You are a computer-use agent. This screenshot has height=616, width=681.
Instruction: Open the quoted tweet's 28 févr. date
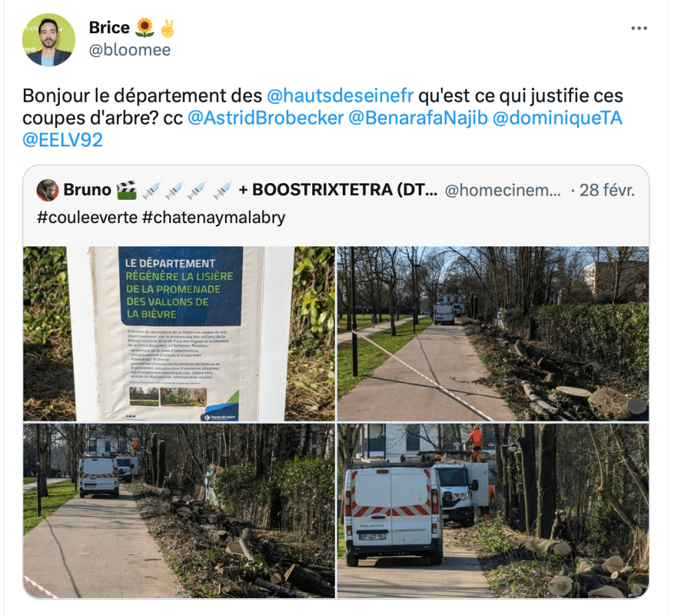[607, 190]
